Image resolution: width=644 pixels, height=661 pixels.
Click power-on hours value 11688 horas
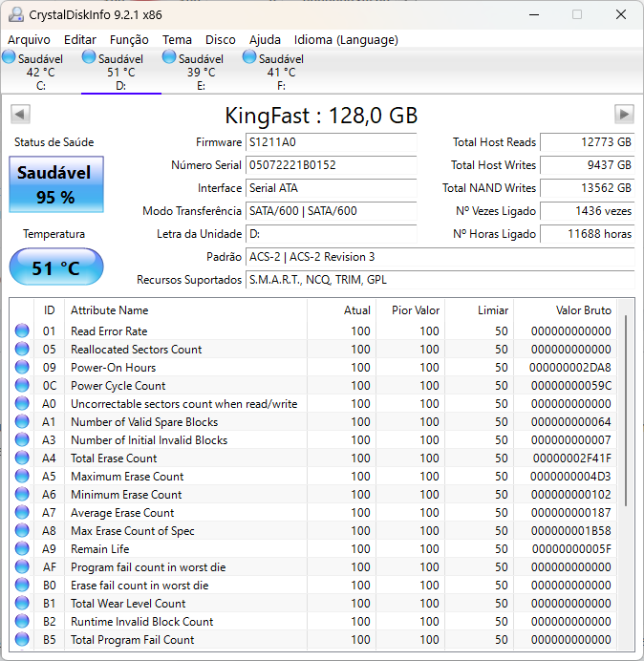click(587, 234)
